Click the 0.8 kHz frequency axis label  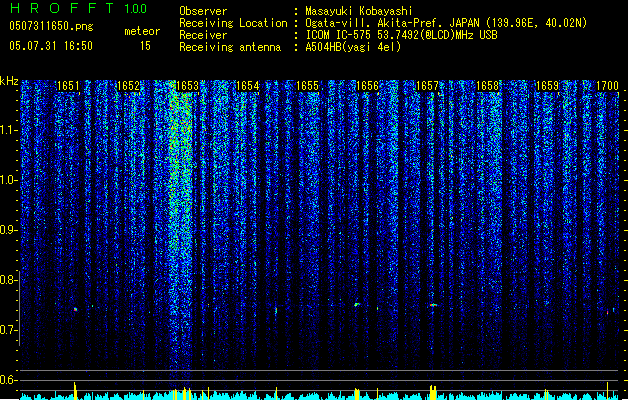tap(8, 280)
